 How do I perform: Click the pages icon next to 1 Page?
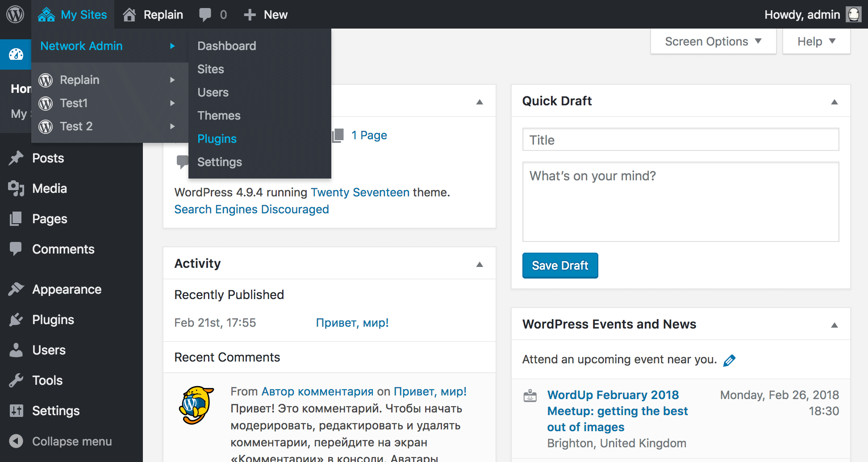click(x=338, y=135)
